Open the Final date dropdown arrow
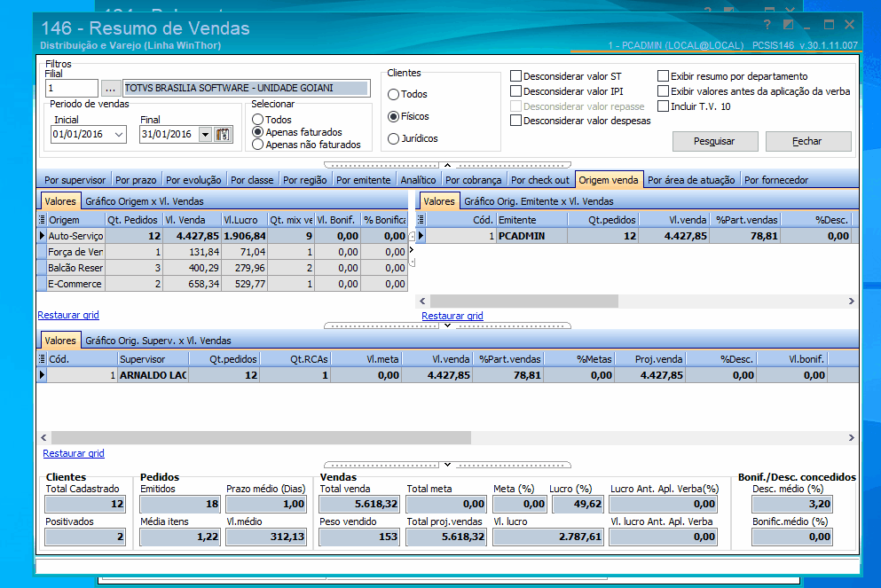This screenshot has width=881, height=588. pos(205,134)
